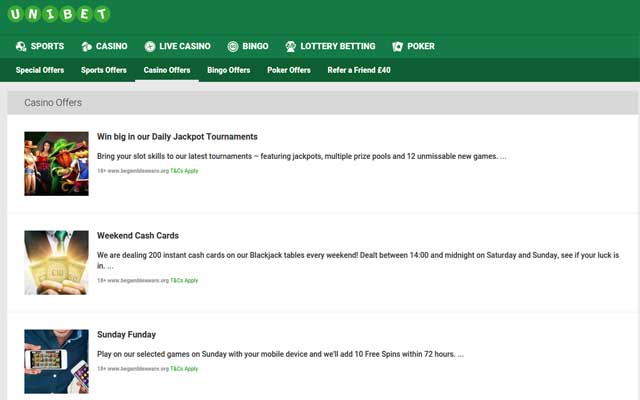Click the 'We are dealing 200 instant cash cards' text

(x=358, y=260)
